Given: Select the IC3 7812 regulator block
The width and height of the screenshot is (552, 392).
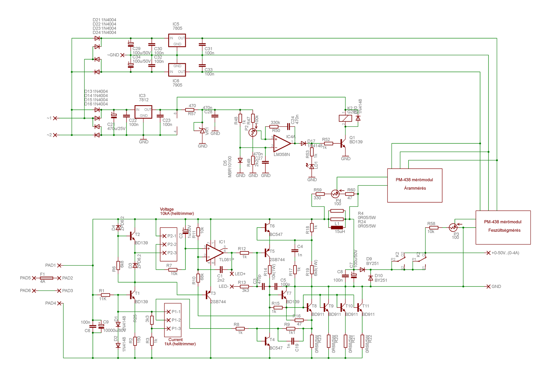Looking at the screenshot, I should coord(143,112).
